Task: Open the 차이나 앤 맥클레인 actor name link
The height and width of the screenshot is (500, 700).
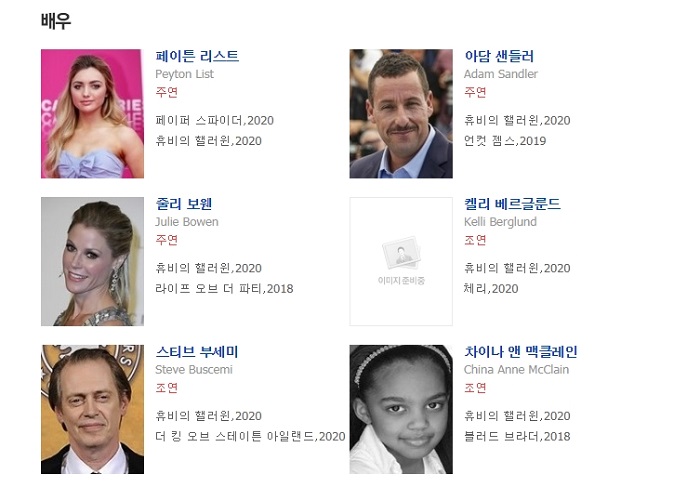Action: pyautogui.click(x=521, y=352)
